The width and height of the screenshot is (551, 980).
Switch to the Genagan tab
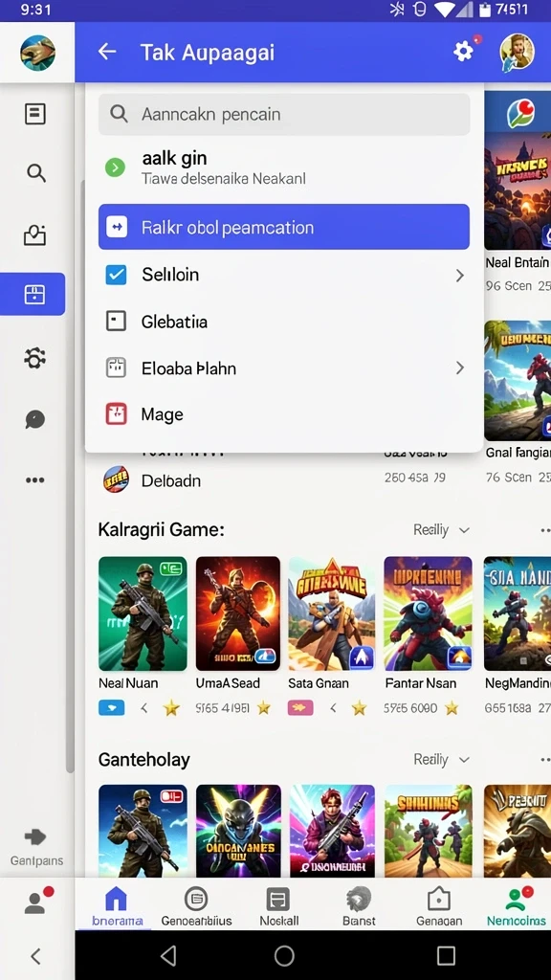point(439,905)
